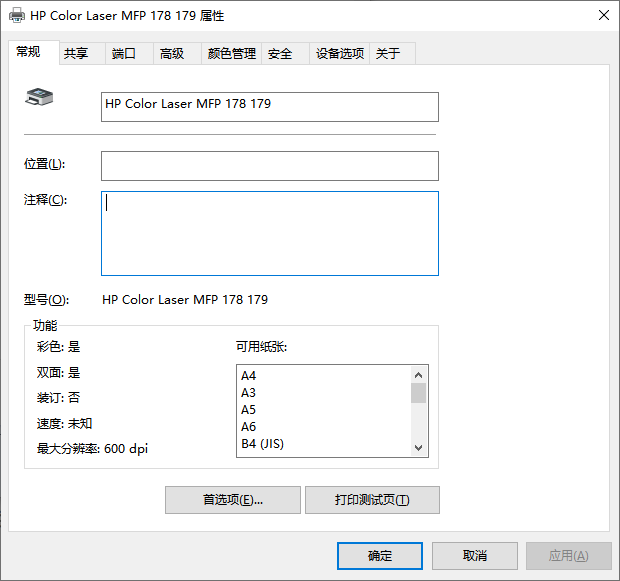Go to the 安全 tab
This screenshot has width=620, height=581.
click(285, 53)
